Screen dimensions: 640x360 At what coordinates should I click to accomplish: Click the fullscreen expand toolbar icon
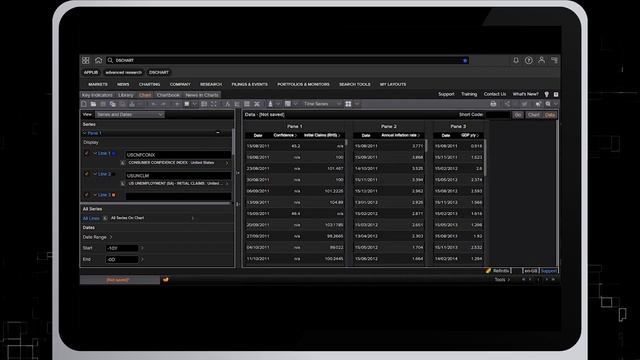tap(213, 104)
